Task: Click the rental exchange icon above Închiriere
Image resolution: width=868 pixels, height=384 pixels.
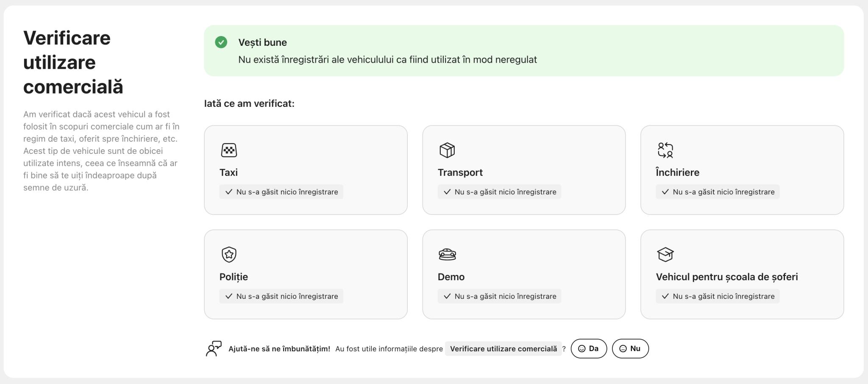Action: (665, 150)
